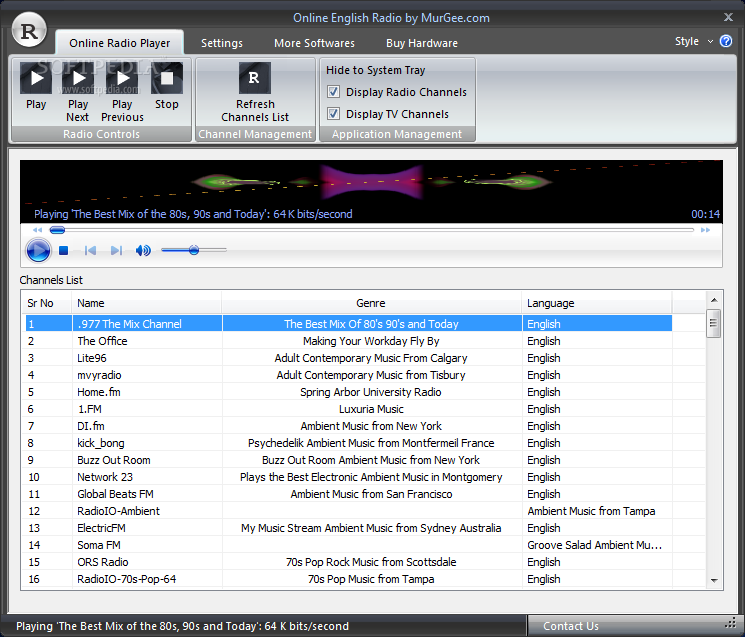Click the round blue play button in player
Viewport: 745px width, 637px height.
(x=38, y=250)
